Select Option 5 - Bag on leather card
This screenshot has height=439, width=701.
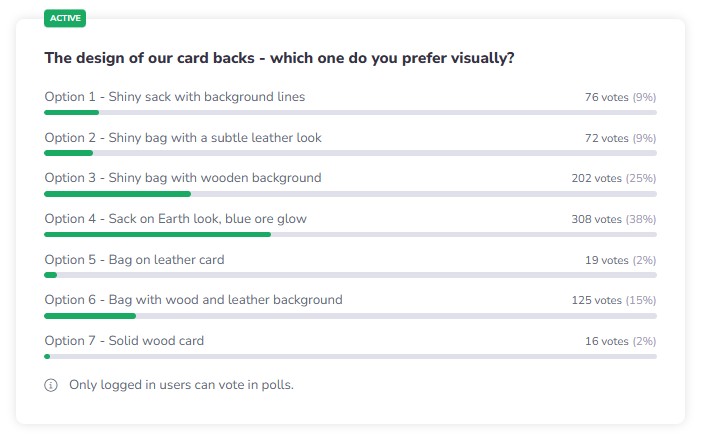(134, 260)
